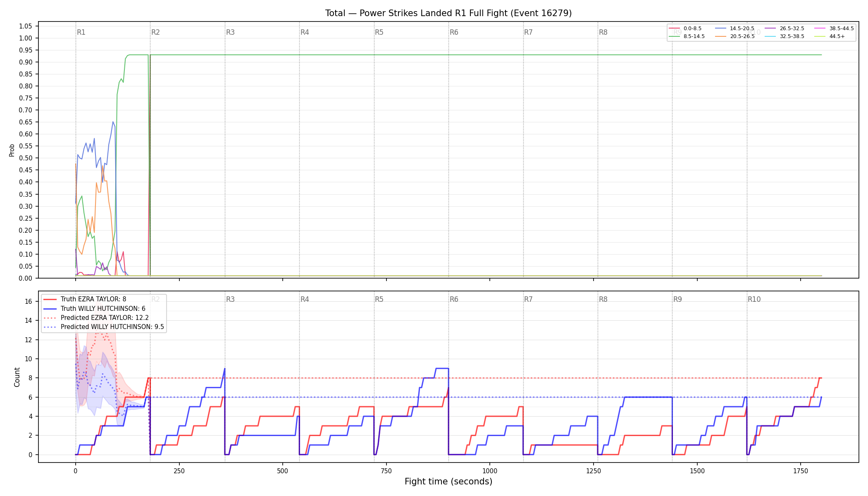Viewport: 868px width, 496px height.
Task: Click the R9 round marker in the Count chart
Action: coord(677,299)
